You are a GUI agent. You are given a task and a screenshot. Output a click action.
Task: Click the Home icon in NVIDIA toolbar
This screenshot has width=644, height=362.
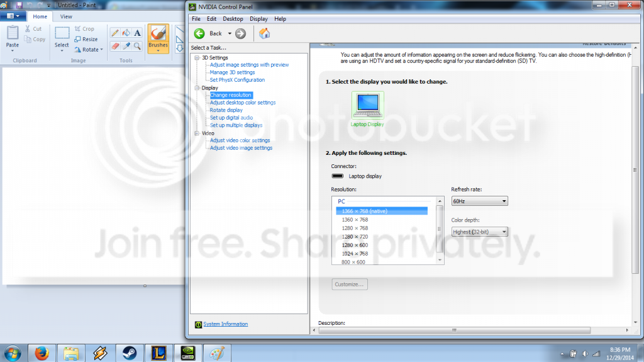265,33
